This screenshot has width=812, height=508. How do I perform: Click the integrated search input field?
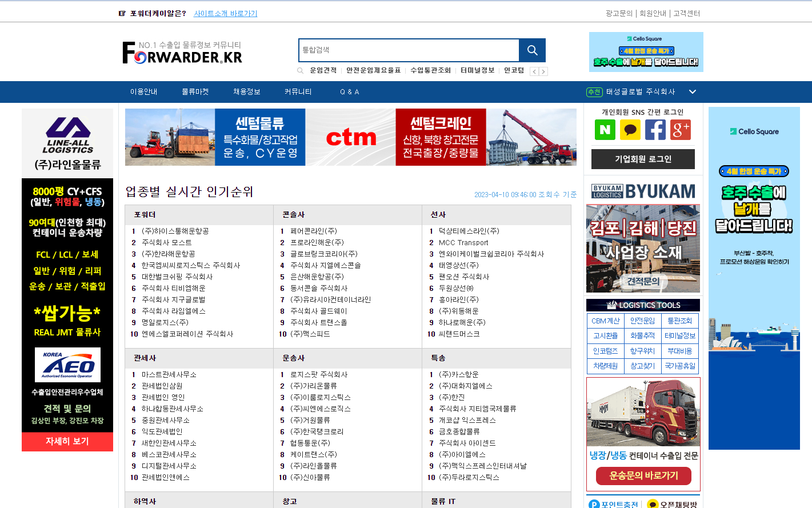coord(409,50)
